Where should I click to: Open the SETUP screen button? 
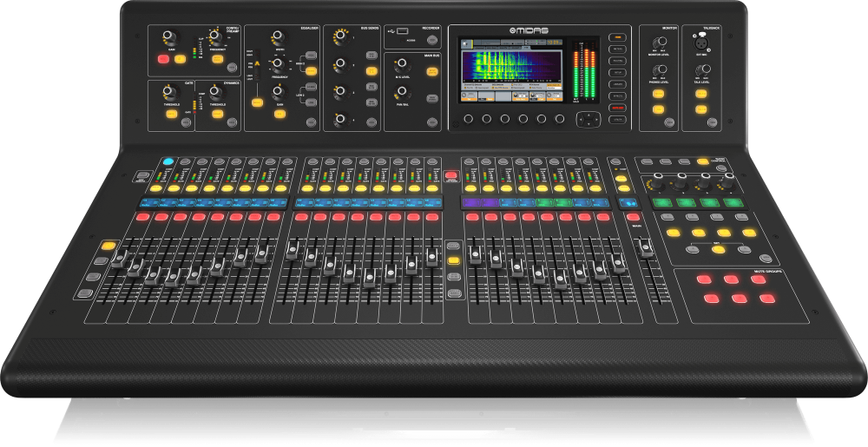coord(617,72)
